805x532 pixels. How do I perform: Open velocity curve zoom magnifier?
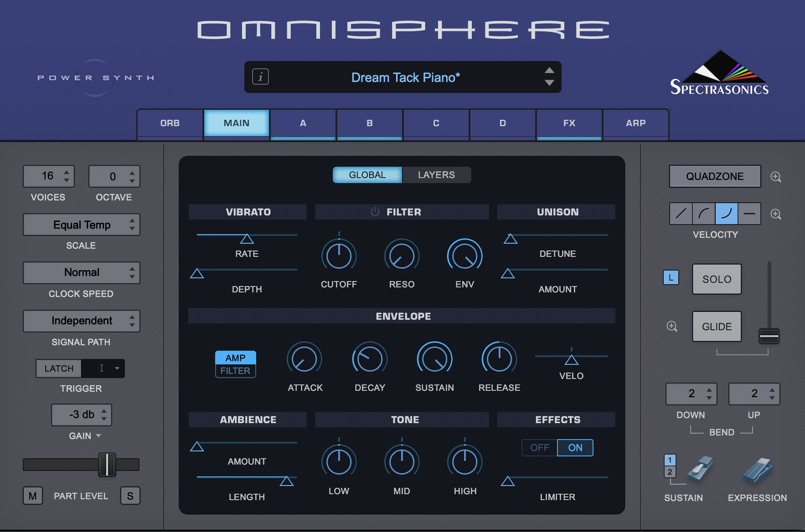coord(776,214)
